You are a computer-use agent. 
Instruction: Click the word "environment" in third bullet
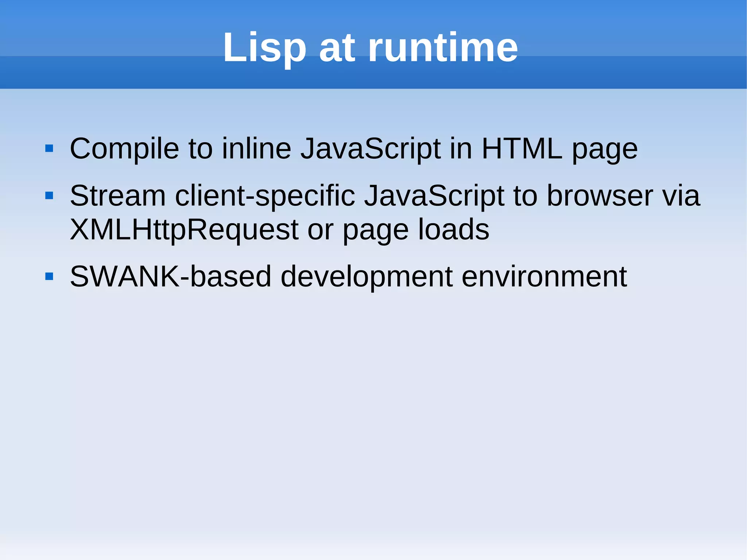[544, 277]
